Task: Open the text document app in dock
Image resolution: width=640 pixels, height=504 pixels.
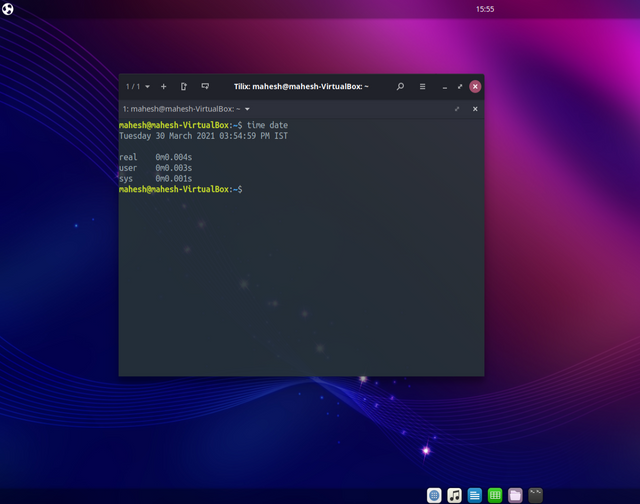Action: [475, 495]
